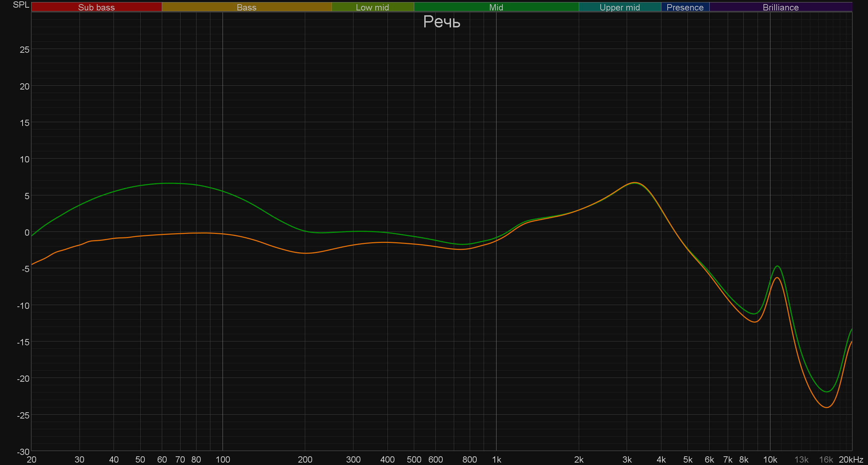Click the green curve's 10k peak
Screen dimensions: 868x465
[778, 266]
